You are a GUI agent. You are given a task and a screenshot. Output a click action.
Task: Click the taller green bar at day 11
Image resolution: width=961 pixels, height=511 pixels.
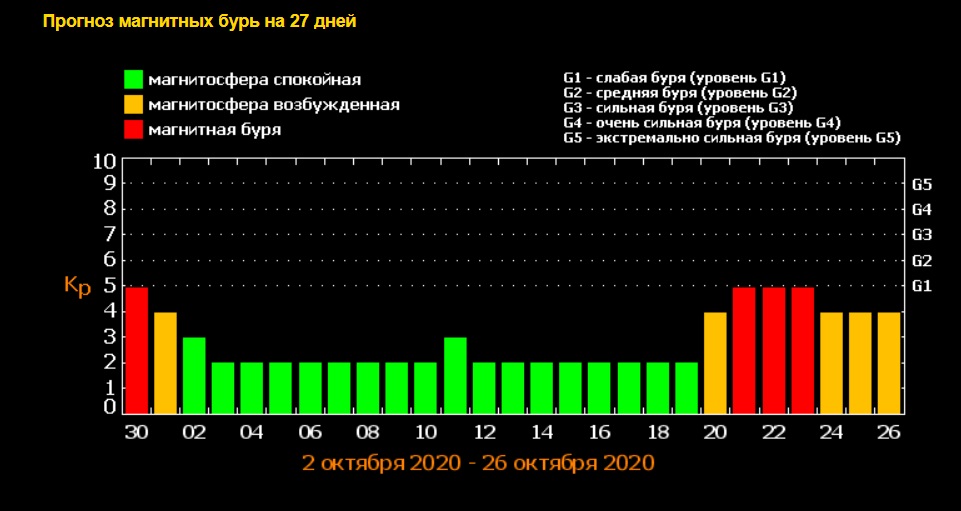pyautogui.click(x=455, y=375)
